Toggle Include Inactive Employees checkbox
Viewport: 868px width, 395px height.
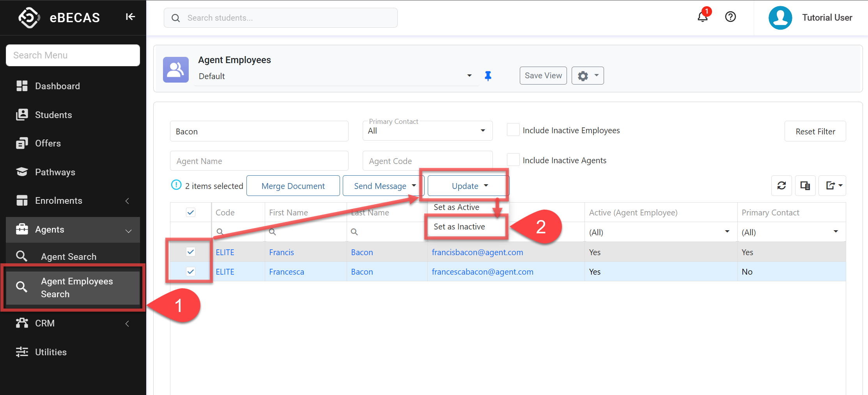click(x=513, y=130)
